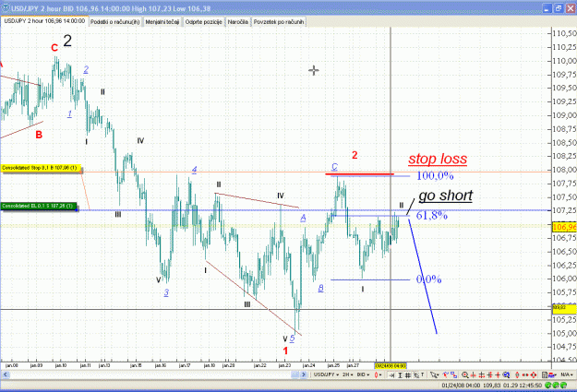Open the cursor pointer tool dropdown
577x392 pixels.
435,374
